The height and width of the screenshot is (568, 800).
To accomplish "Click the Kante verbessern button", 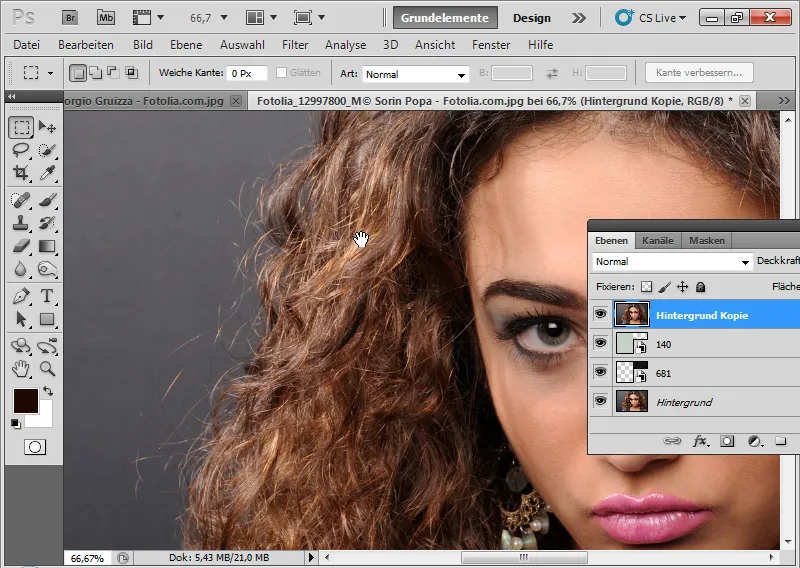I will point(698,72).
